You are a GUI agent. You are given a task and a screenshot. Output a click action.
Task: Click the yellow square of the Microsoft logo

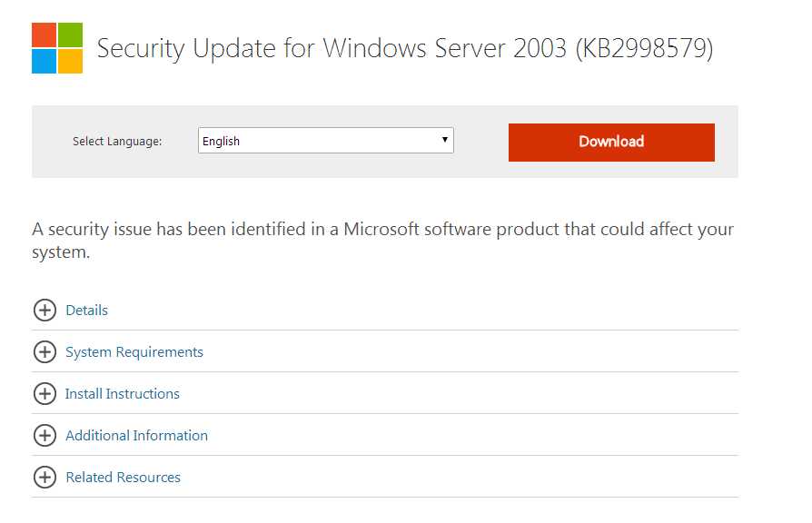click(x=70, y=61)
